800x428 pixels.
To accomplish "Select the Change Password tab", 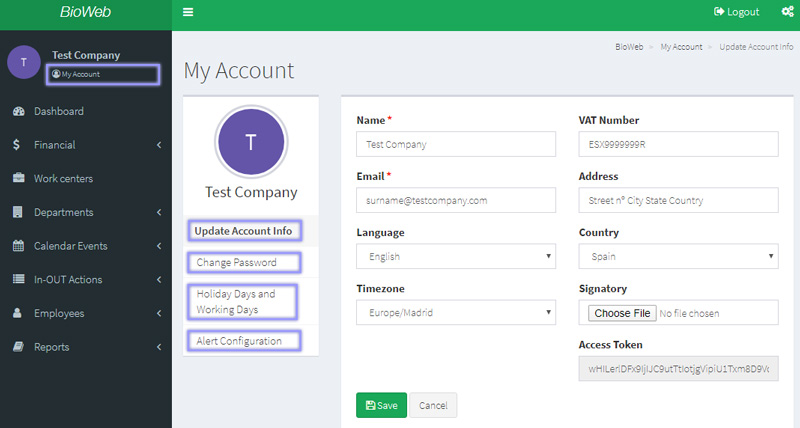I will (245, 263).
